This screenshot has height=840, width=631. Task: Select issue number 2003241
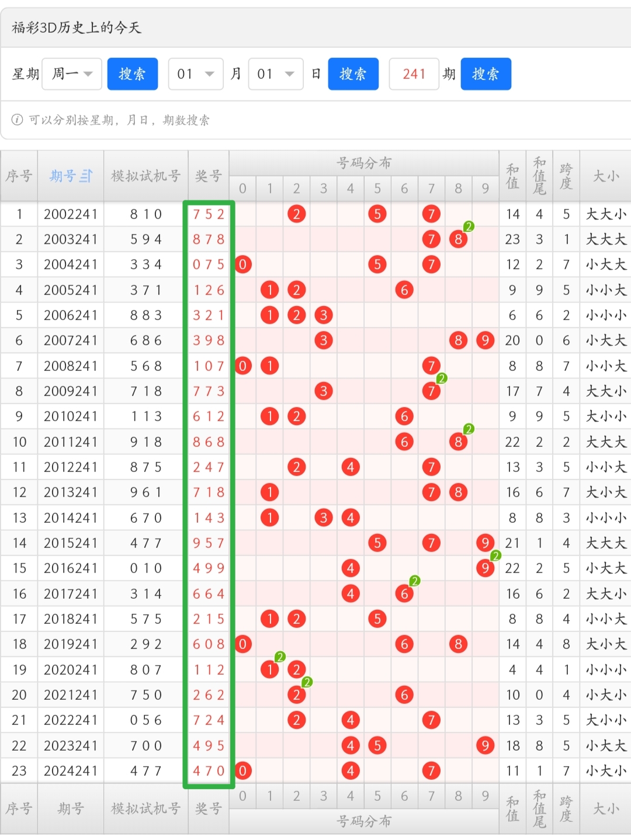pyautogui.click(x=71, y=239)
